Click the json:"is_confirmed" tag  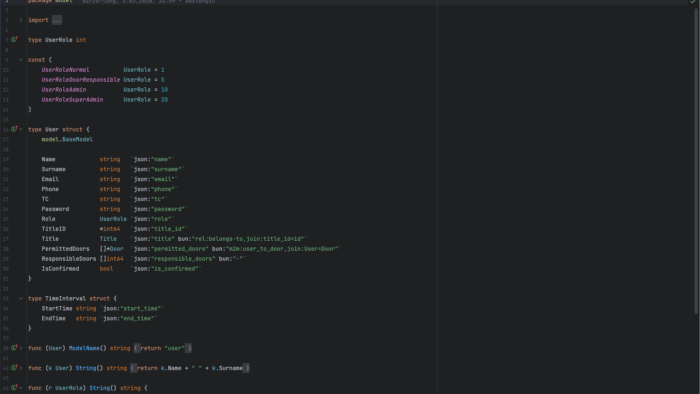point(166,269)
